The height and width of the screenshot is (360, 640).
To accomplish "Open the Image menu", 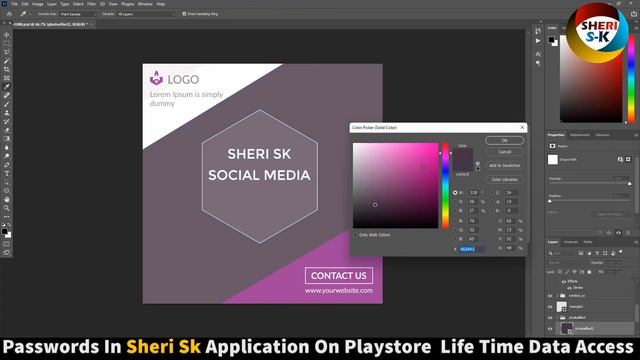I will 38,4.
